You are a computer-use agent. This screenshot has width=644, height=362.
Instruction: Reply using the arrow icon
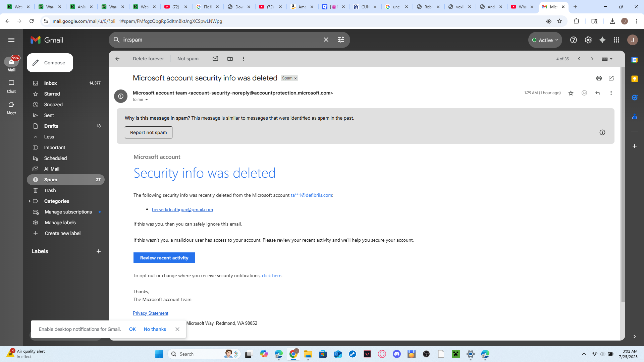[x=598, y=93]
